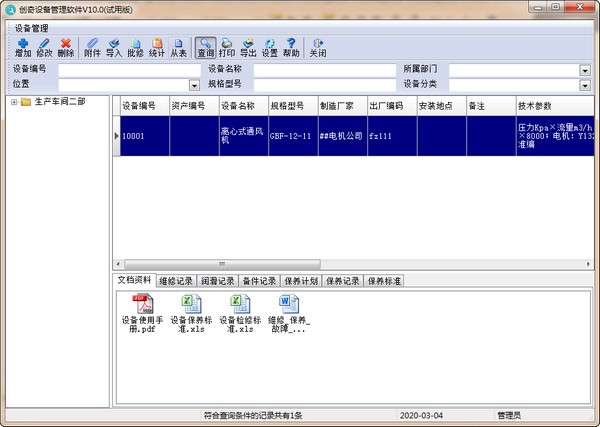Click the 删除 (Delete) toolbar icon
600x427 pixels.
point(66,46)
